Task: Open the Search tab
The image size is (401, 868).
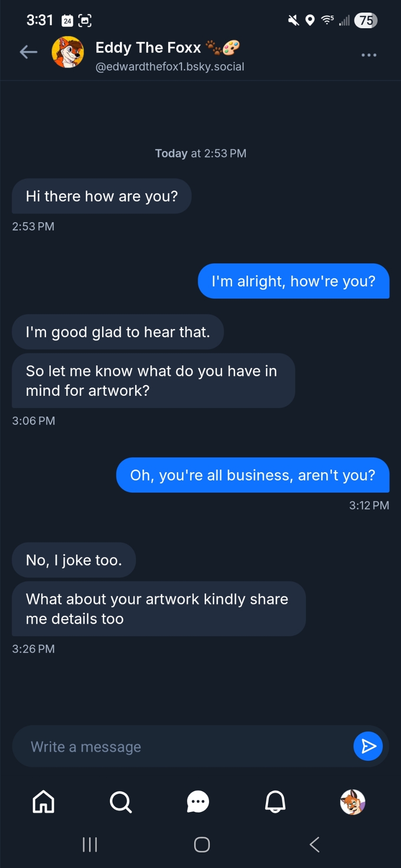Action: pos(121,801)
